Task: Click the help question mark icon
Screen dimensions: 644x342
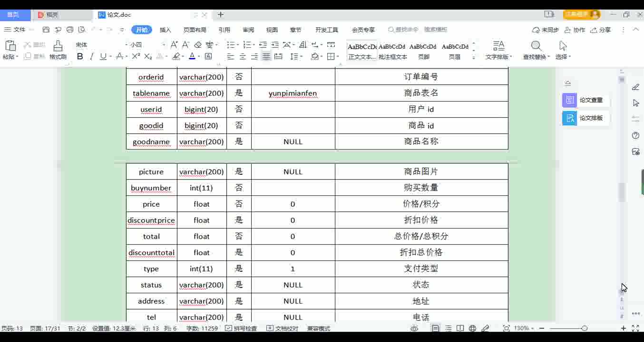Action: click(x=636, y=136)
